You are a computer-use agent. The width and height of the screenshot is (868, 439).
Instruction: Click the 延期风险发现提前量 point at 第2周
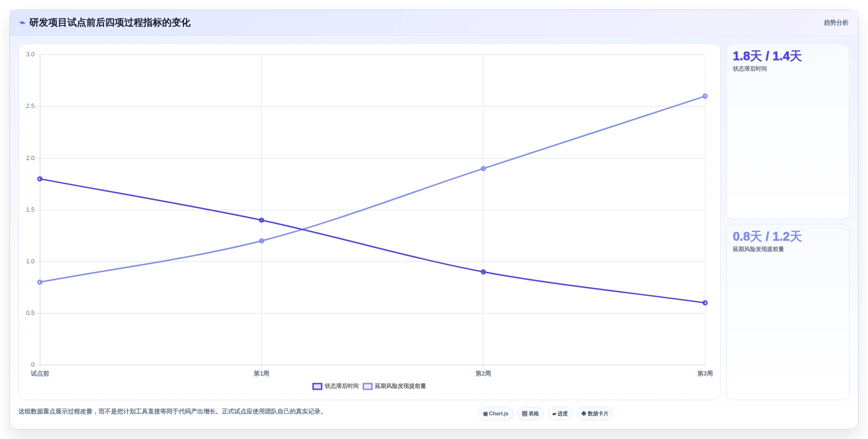pyautogui.click(x=483, y=169)
